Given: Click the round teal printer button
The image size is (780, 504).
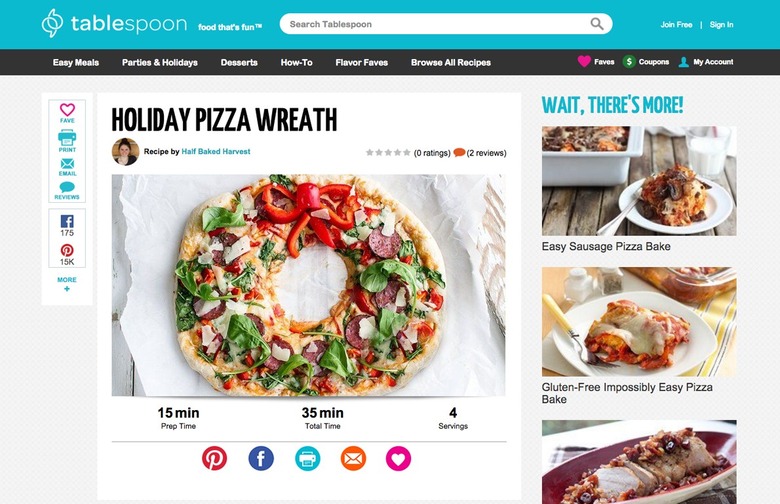Looking at the screenshot, I should 307,458.
